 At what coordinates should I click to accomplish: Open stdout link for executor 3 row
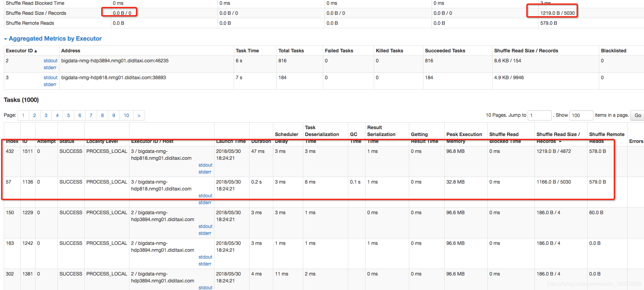click(x=50, y=77)
